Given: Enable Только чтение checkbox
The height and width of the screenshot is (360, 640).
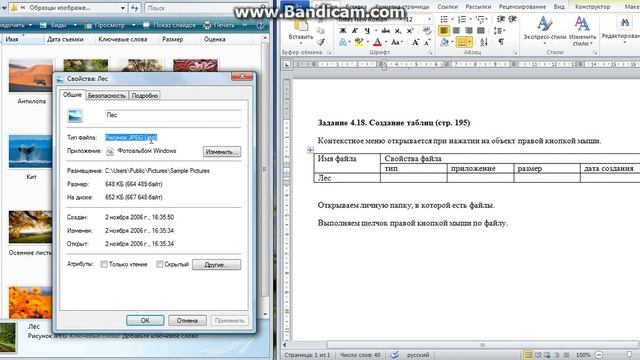Looking at the screenshot, I should click(x=104, y=264).
